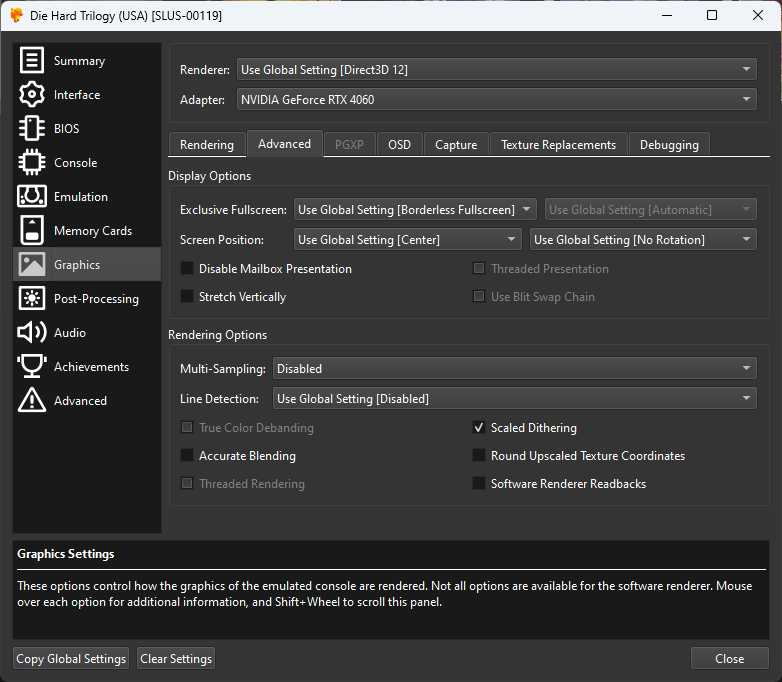This screenshot has width=782, height=682.
Task: Click the Clear Settings button
Action: coord(176,659)
